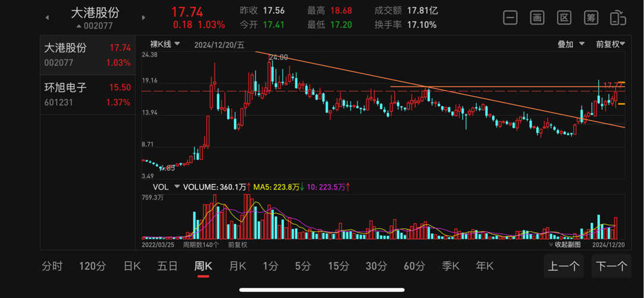644x298 pixels.
Task: Tap the 周期数140个 label
Action: pos(201,244)
